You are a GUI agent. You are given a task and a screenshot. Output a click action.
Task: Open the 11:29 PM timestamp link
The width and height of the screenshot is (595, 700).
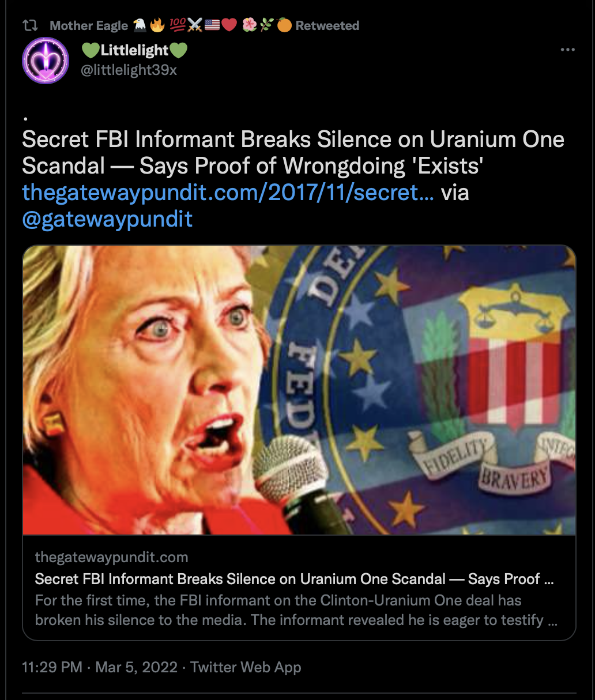tap(52, 668)
